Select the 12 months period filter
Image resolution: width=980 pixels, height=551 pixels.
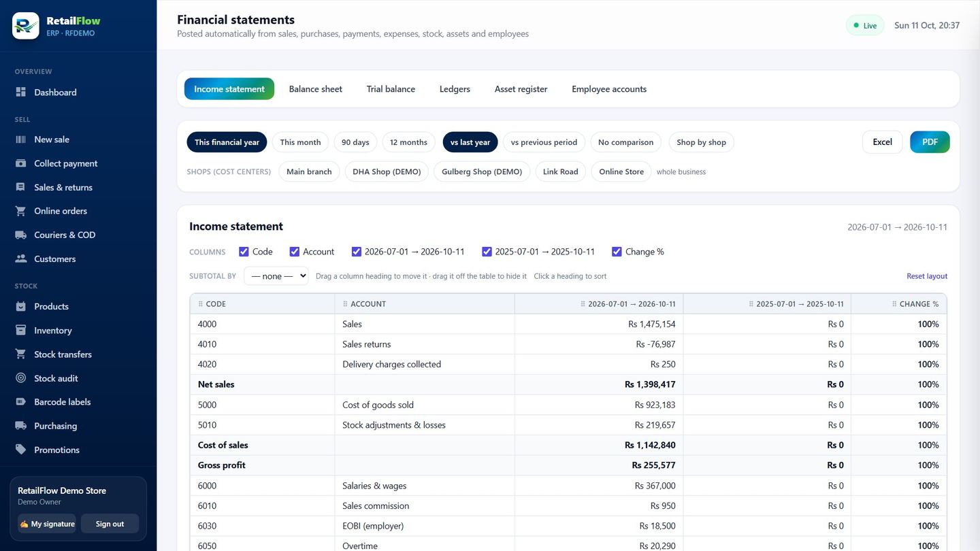click(x=408, y=142)
